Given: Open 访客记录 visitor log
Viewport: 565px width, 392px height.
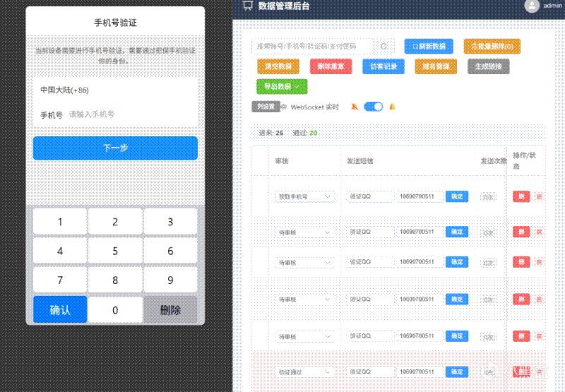Looking at the screenshot, I should click(383, 66).
